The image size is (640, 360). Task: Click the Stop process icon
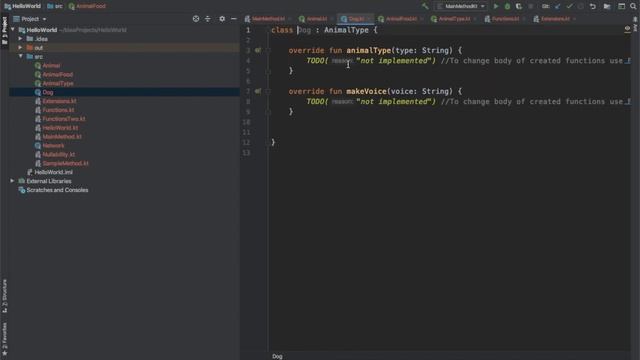tap(531, 6)
